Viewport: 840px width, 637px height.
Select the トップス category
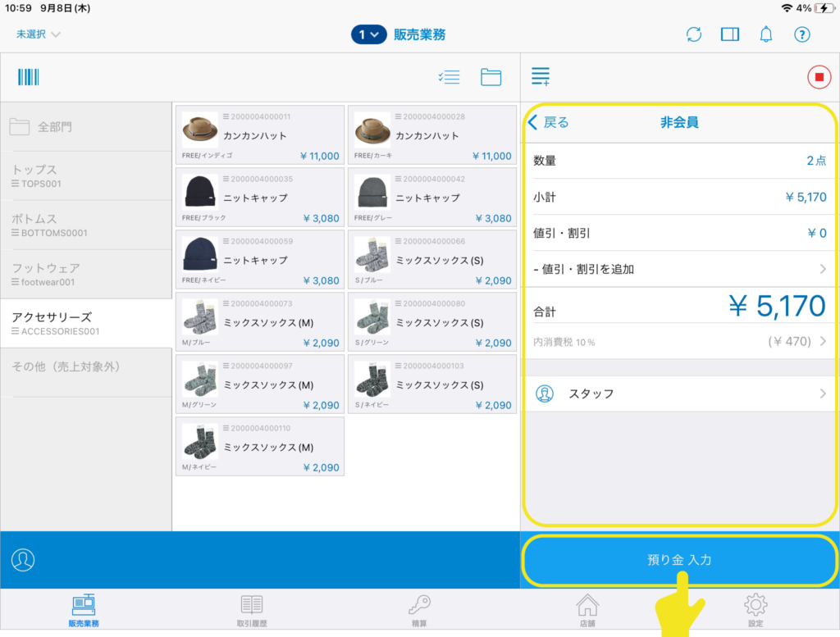(x=86, y=175)
